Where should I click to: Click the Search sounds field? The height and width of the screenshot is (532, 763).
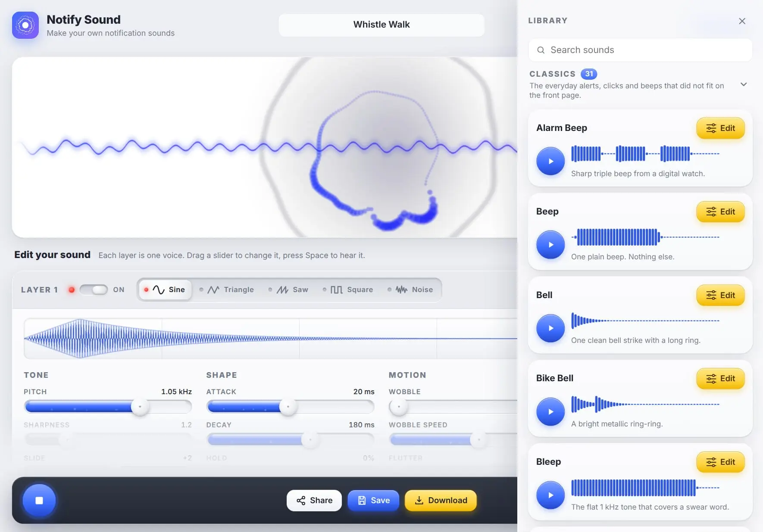[640, 50]
